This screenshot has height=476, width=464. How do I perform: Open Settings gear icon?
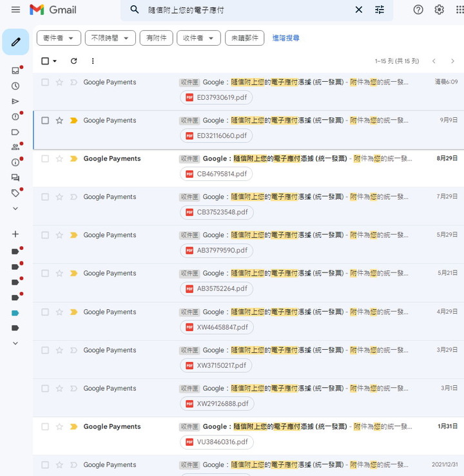point(439,10)
